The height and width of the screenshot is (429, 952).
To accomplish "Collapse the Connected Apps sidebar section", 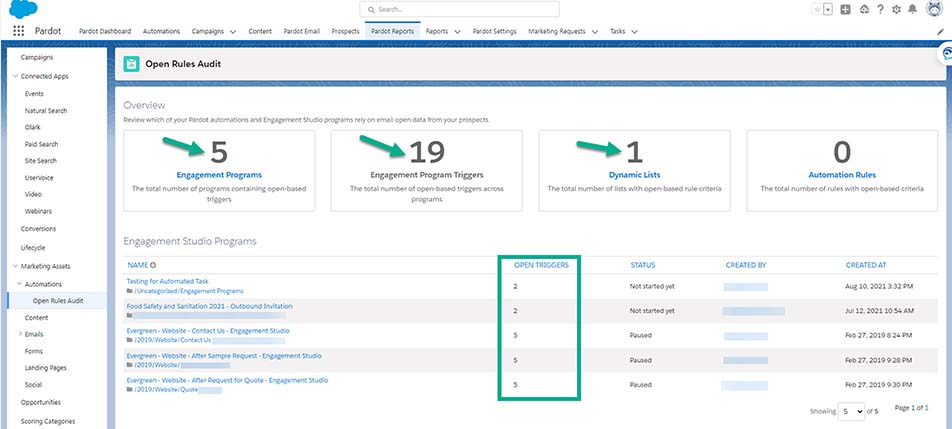I will tap(15, 76).
